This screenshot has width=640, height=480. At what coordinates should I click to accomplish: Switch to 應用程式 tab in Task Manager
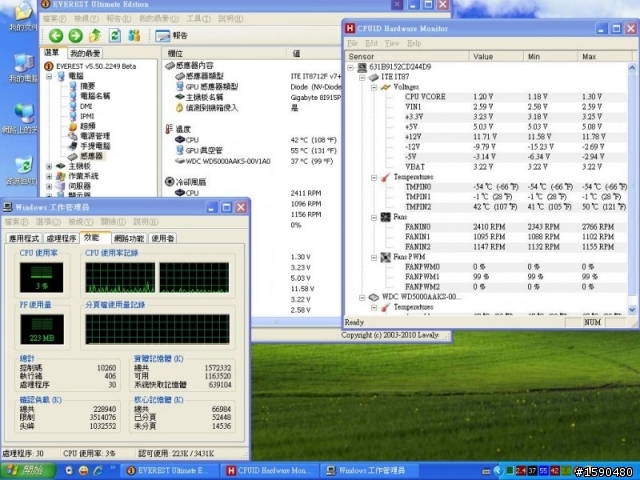pos(24,238)
